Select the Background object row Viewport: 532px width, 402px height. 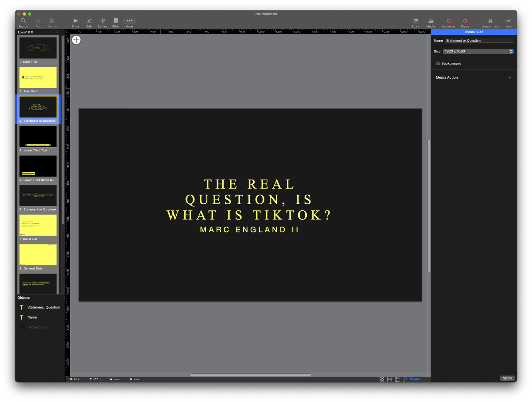pyautogui.click(x=40, y=327)
